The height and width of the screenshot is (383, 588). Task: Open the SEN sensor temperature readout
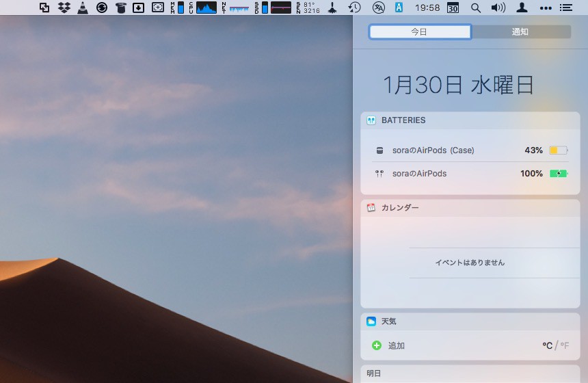click(x=308, y=8)
